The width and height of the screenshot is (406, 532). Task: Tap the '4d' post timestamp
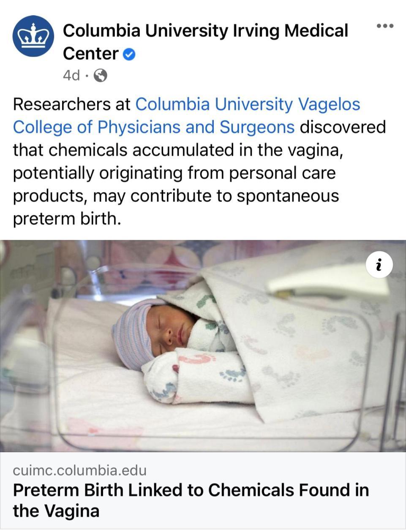[x=71, y=76]
